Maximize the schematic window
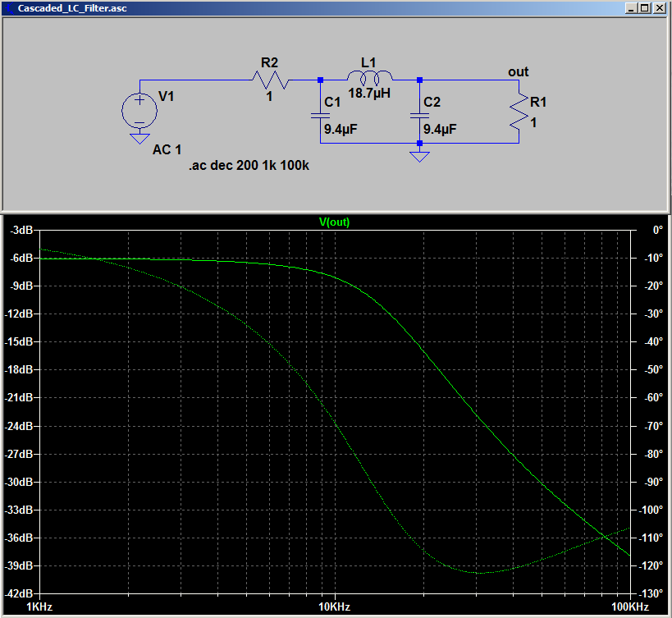Viewport: 672px width, 618px height. click(x=645, y=8)
